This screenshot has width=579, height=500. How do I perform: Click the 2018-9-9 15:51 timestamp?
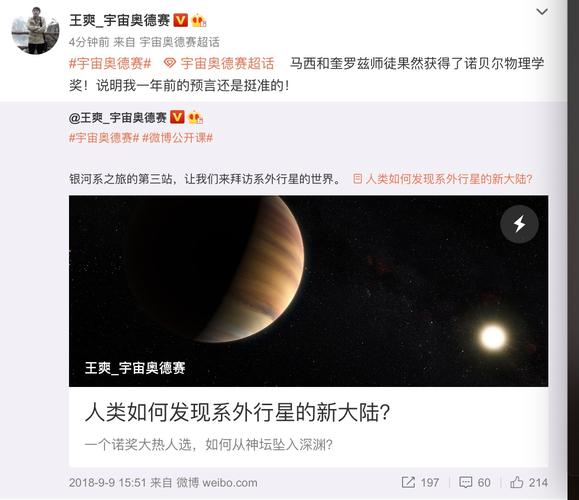[108, 483]
